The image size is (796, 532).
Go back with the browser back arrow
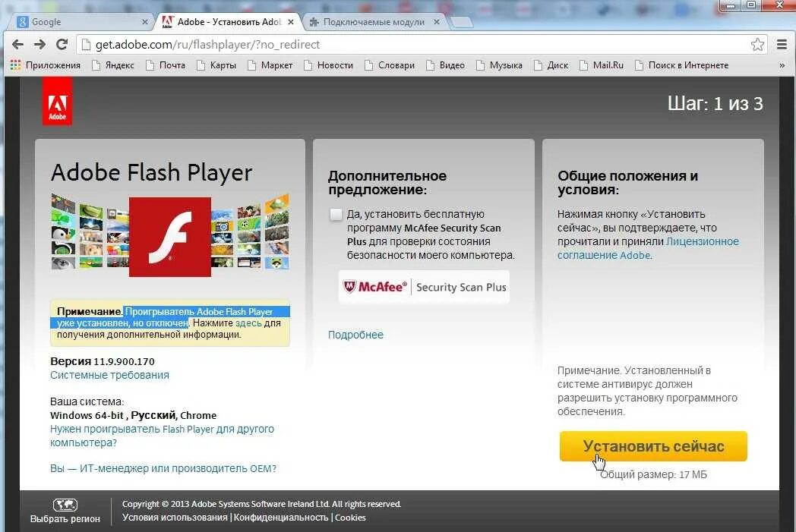[17, 45]
